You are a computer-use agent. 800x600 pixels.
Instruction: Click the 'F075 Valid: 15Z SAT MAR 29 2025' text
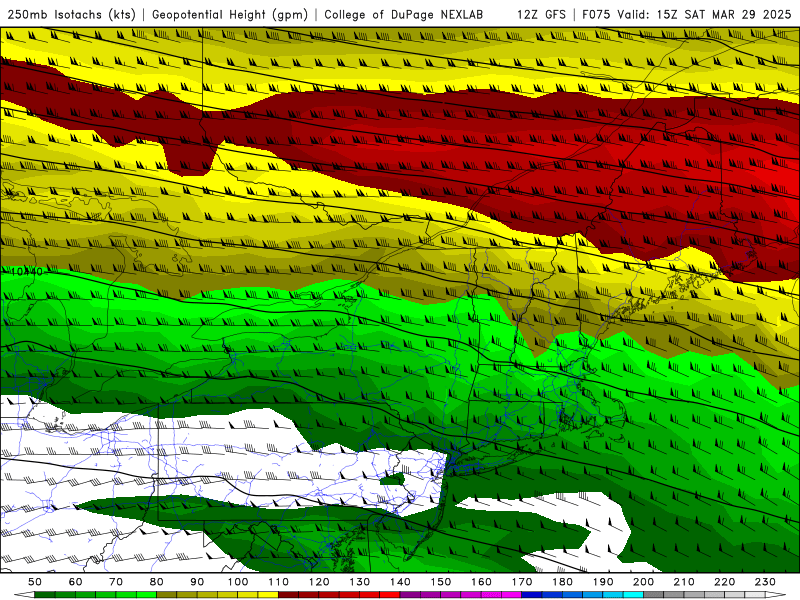pyautogui.click(x=687, y=15)
